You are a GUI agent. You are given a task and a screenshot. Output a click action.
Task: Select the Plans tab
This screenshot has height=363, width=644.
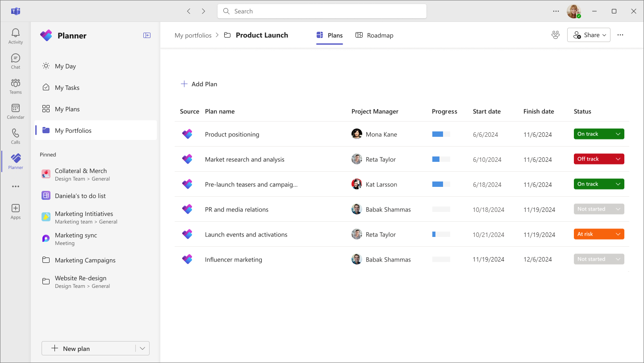[329, 35]
